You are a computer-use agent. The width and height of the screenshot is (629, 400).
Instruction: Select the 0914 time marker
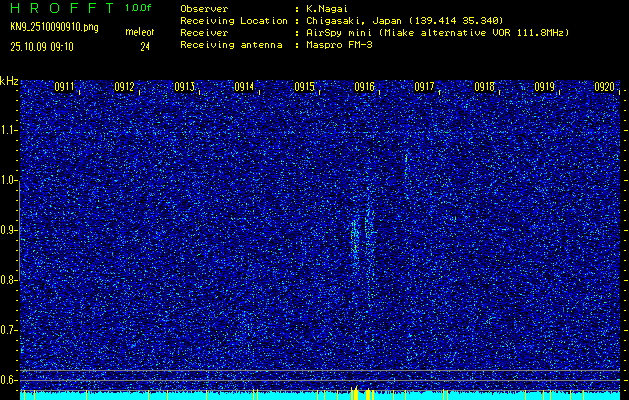point(244,87)
